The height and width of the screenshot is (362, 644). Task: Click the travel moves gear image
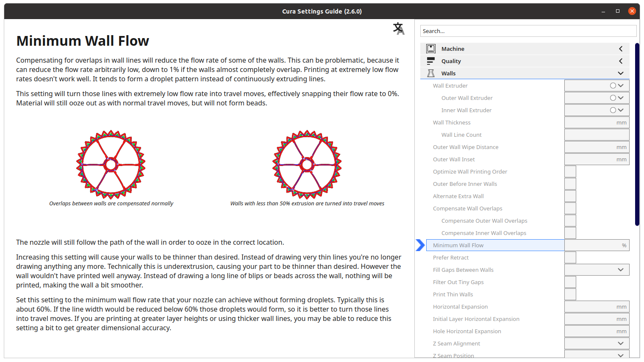[x=307, y=165]
